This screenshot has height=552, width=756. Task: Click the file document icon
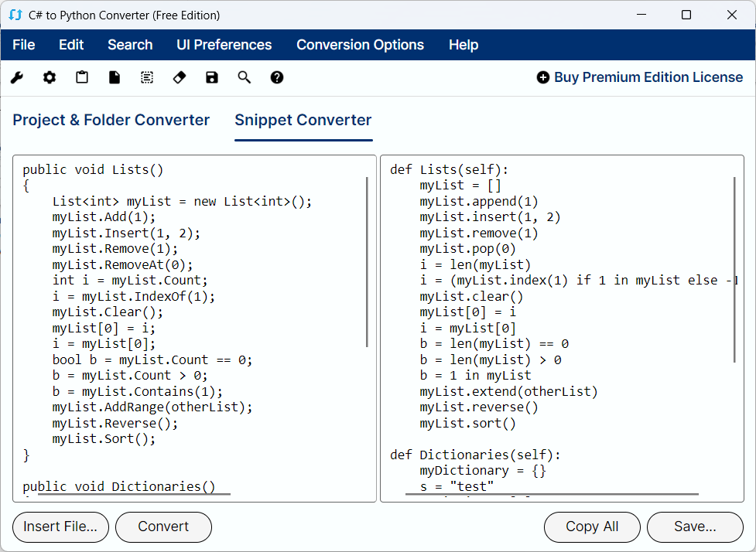[115, 77]
